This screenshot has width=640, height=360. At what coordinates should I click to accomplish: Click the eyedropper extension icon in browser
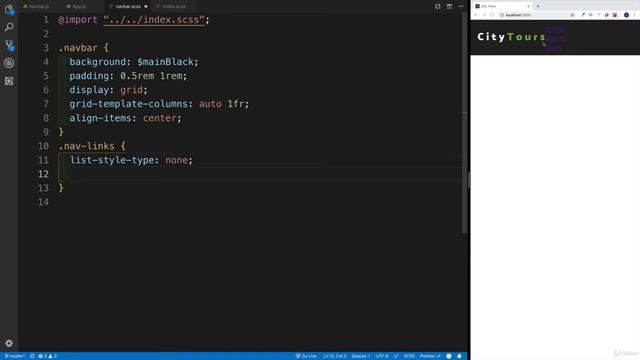point(582,15)
